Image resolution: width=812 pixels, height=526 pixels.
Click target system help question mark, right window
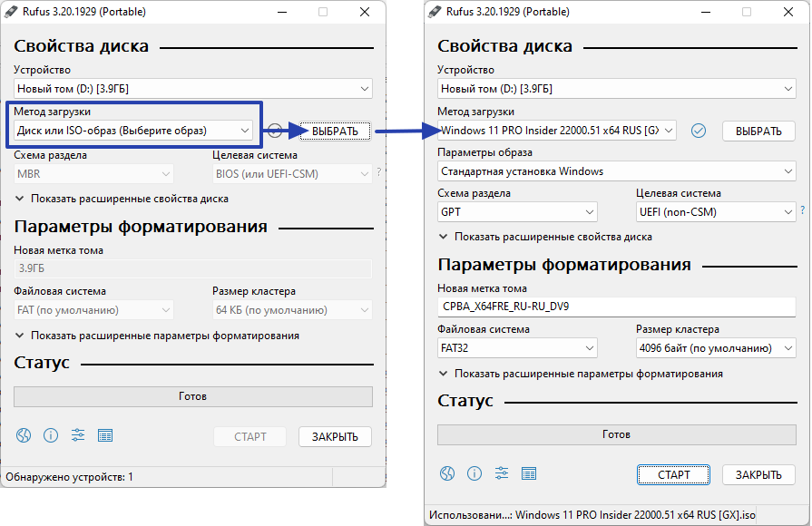tap(803, 209)
